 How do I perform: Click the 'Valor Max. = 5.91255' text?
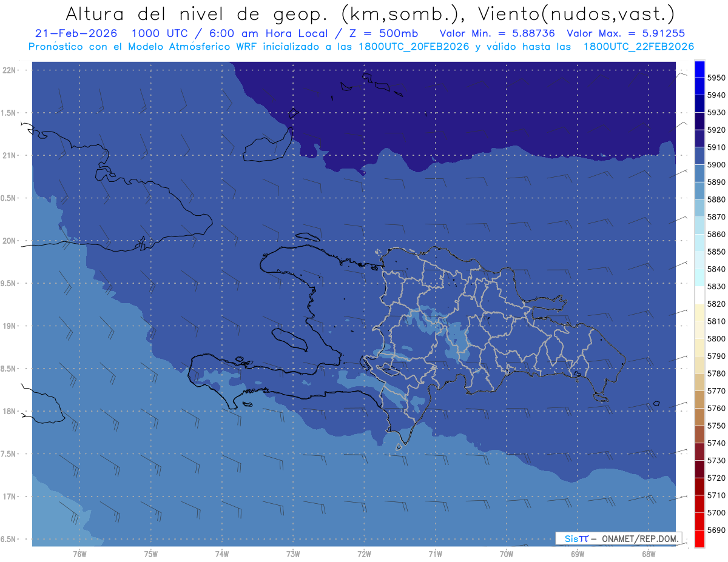[625, 33]
